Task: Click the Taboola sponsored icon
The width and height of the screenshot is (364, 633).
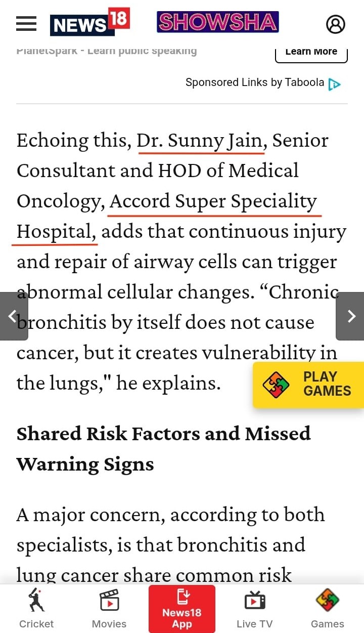Action: pyautogui.click(x=334, y=84)
